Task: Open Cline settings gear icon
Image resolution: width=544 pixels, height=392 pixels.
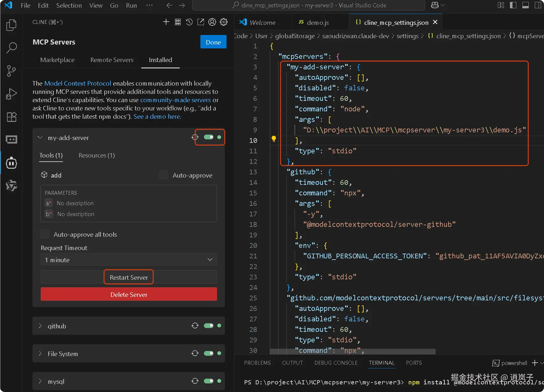Action: [x=224, y=22]
